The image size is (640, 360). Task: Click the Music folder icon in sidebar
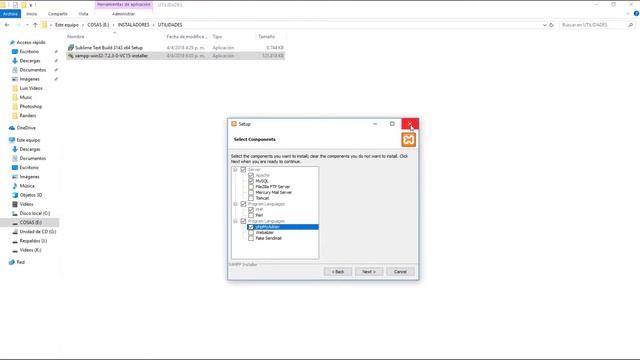[x=15, y=97]
